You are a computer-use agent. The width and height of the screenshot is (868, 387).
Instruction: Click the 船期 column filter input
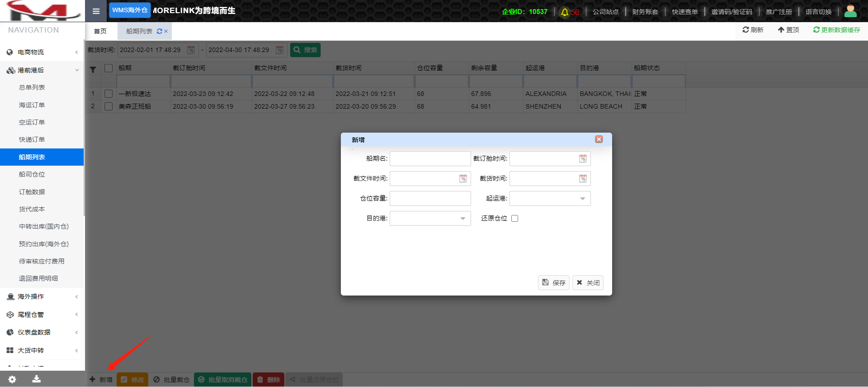click(143, 81)
